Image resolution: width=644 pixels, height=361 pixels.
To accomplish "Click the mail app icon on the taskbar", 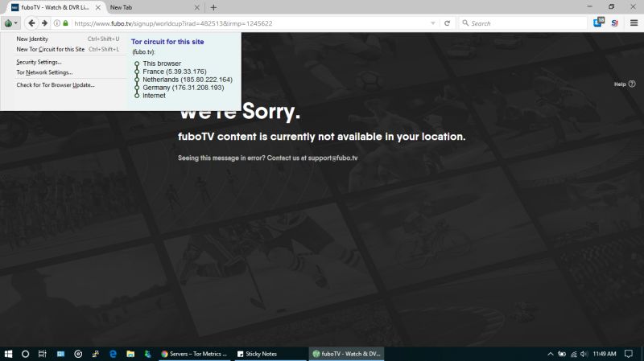I will tap(60, 354).
